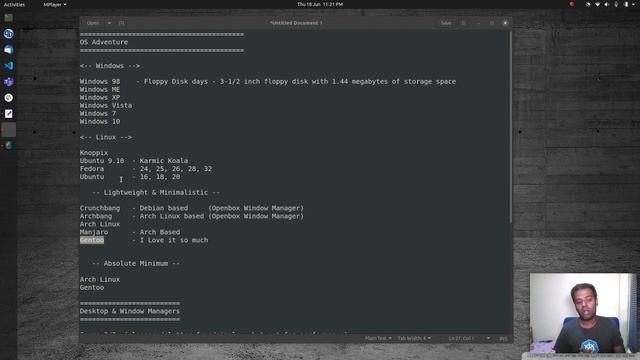Click the Open button in editor header
Viewport: 640px width, 360px height.
pos(93,23)
